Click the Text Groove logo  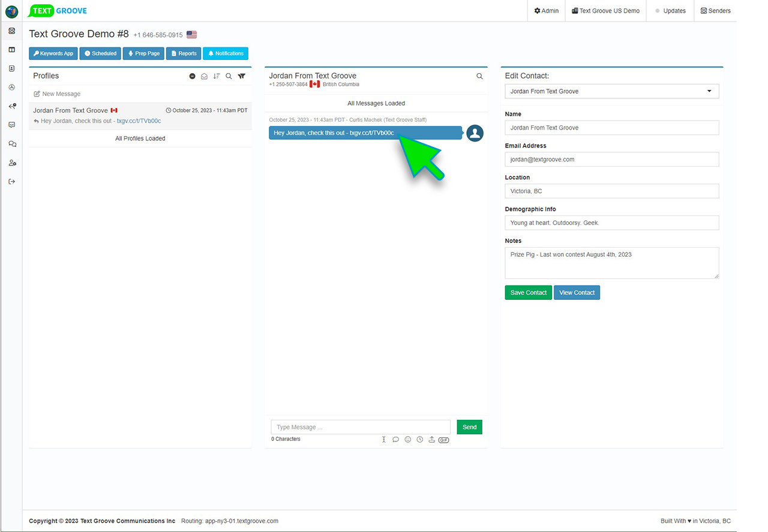(x=58, y=11)
